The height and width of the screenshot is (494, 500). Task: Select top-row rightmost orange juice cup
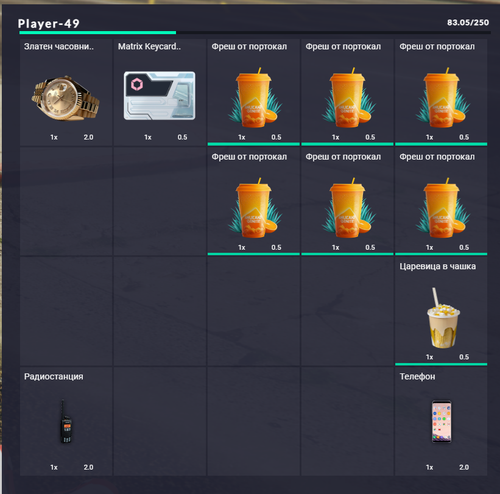click(442, 98)
